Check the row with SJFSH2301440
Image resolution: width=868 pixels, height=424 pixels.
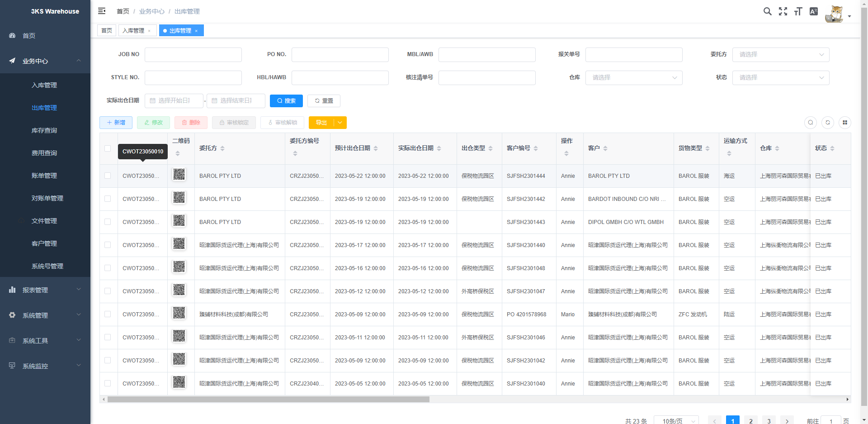point(108,245)
